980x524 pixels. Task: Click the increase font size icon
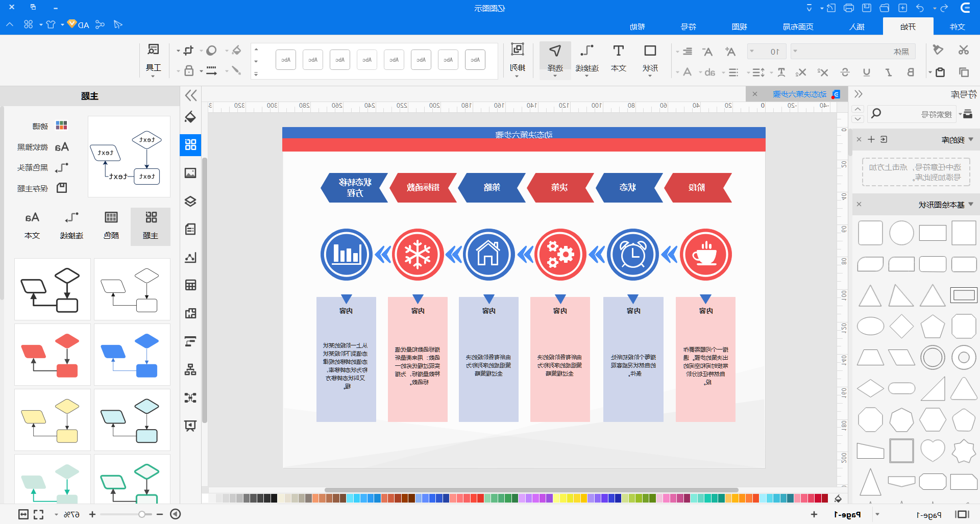(730, 52)
